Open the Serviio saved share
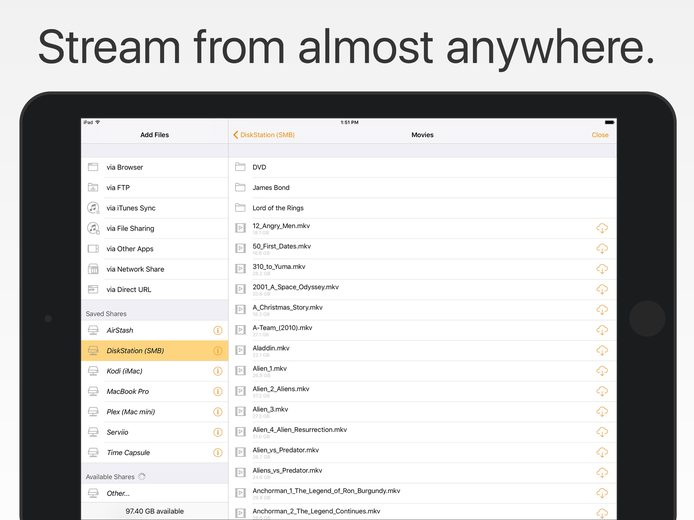This screenshot has width=694, height=520. [x=154, y=432]
